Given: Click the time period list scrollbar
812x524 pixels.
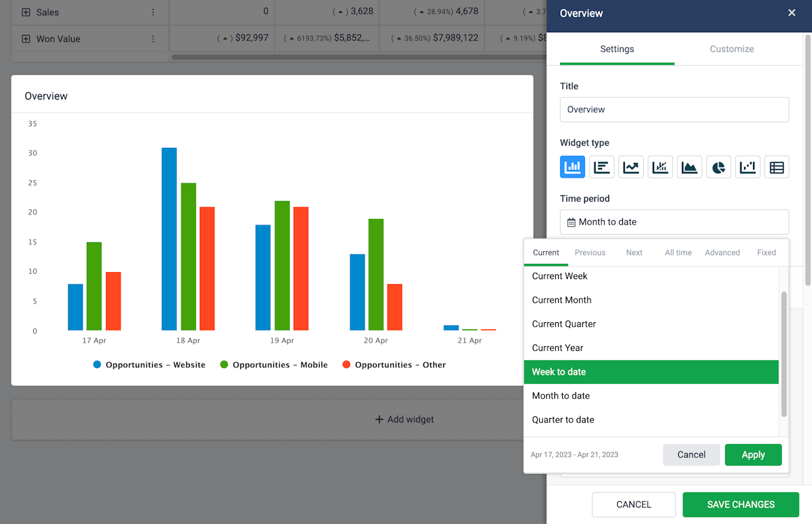Looking at the screenshot, I should click(x=783, y=354).
